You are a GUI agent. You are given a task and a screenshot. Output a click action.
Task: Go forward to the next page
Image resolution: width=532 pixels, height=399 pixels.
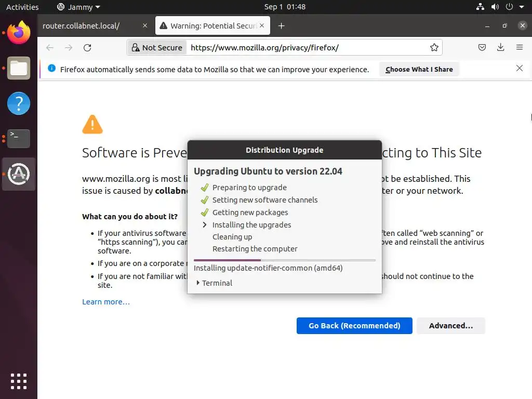[69, 47]
